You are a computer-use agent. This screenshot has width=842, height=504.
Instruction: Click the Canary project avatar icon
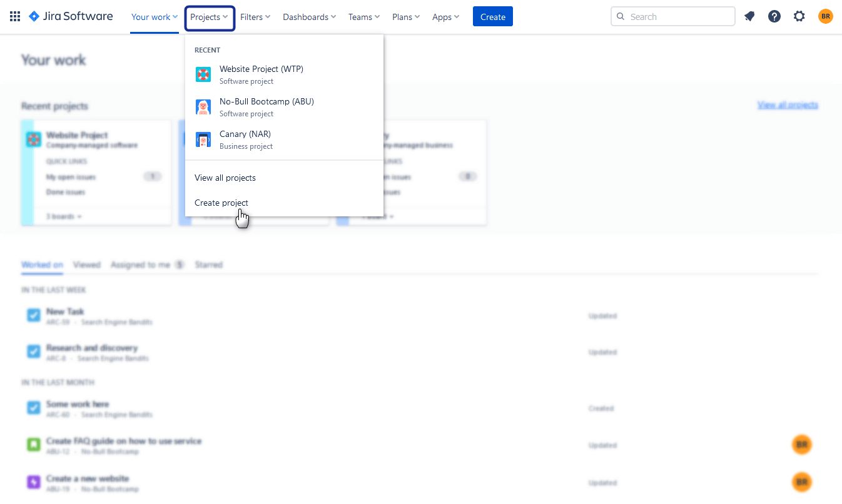203,139
